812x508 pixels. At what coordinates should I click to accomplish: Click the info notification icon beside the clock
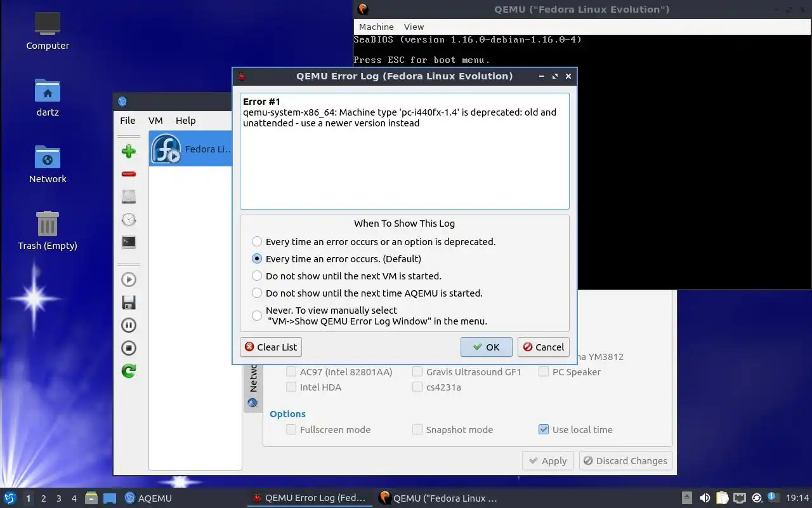click(773, 497)
